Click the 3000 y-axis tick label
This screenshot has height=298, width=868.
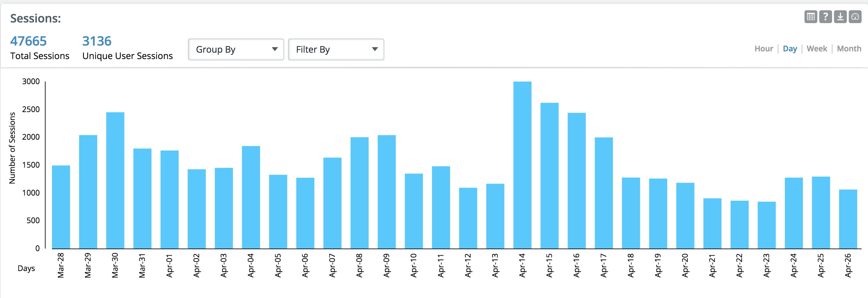point(31,81)
